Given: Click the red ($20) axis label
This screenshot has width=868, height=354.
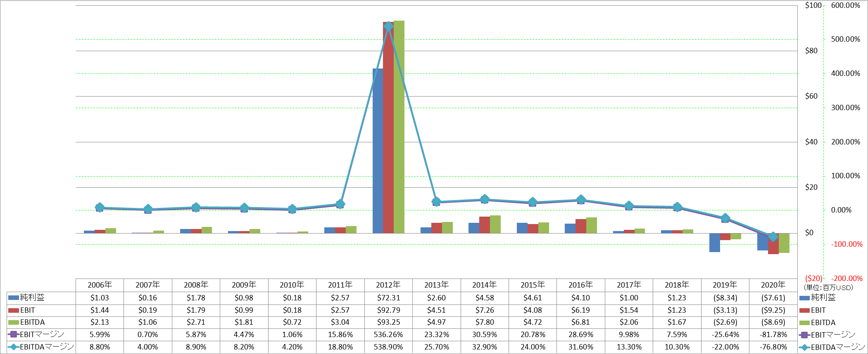Looking at the screenshot, I should (813, 278).
